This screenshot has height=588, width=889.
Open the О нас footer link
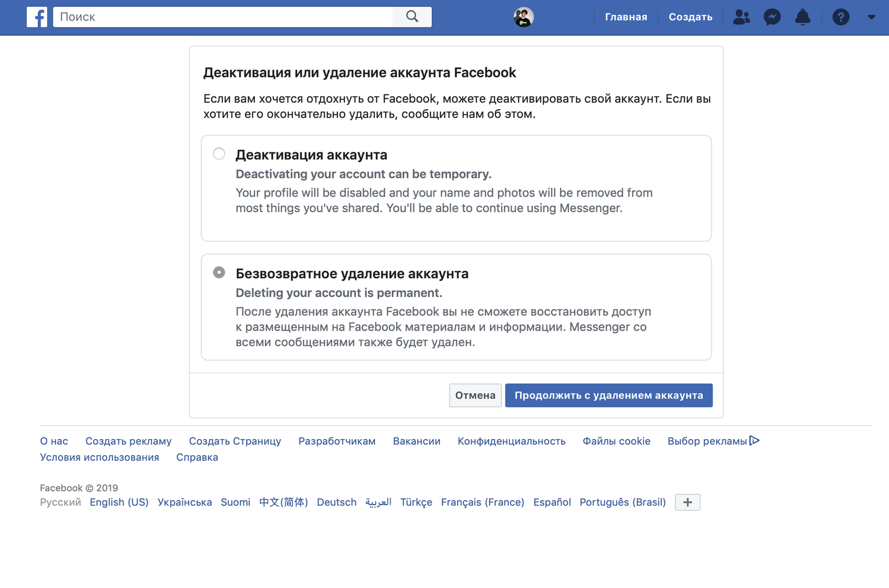[x=54, y=441]
